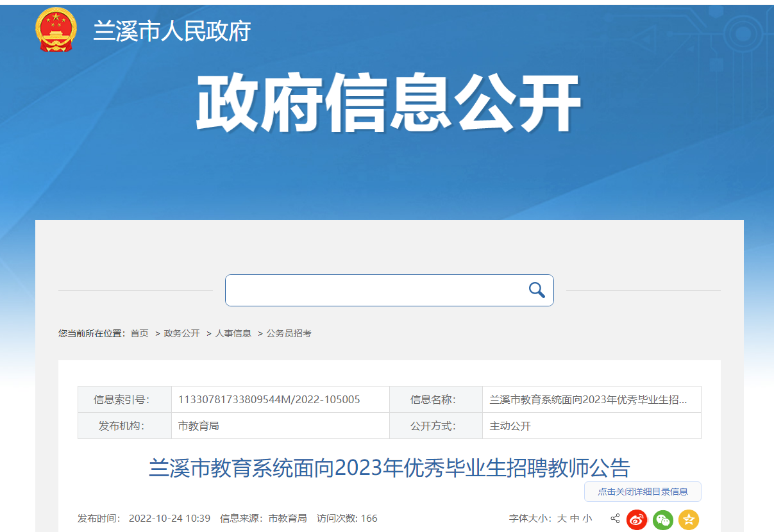Viewport: 774px width, 532px height.
Task: Click the national emblem logo
Action: (56, 30)
